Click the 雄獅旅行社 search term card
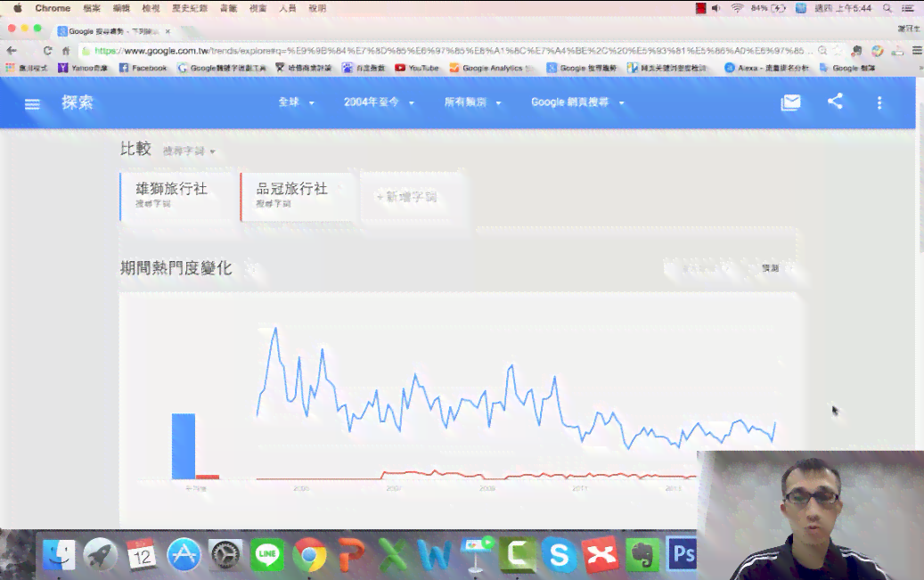The image size is (924, 580). [x=176, y=196]
